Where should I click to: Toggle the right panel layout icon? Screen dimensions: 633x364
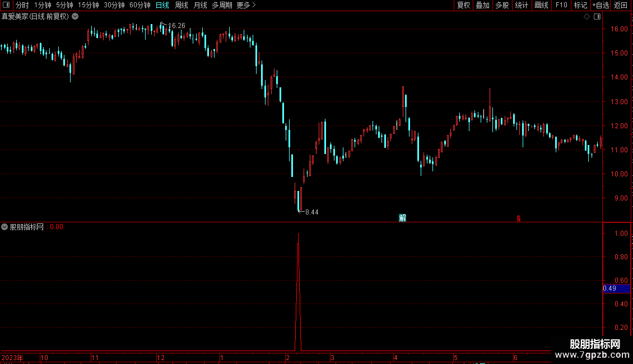coord(597,17)
